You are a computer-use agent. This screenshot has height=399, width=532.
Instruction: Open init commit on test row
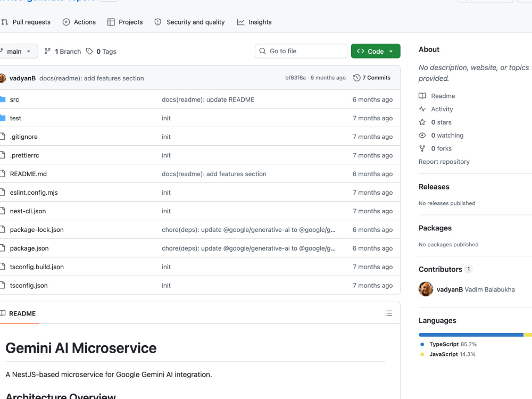pyautogui.click(x=166, y=118)
